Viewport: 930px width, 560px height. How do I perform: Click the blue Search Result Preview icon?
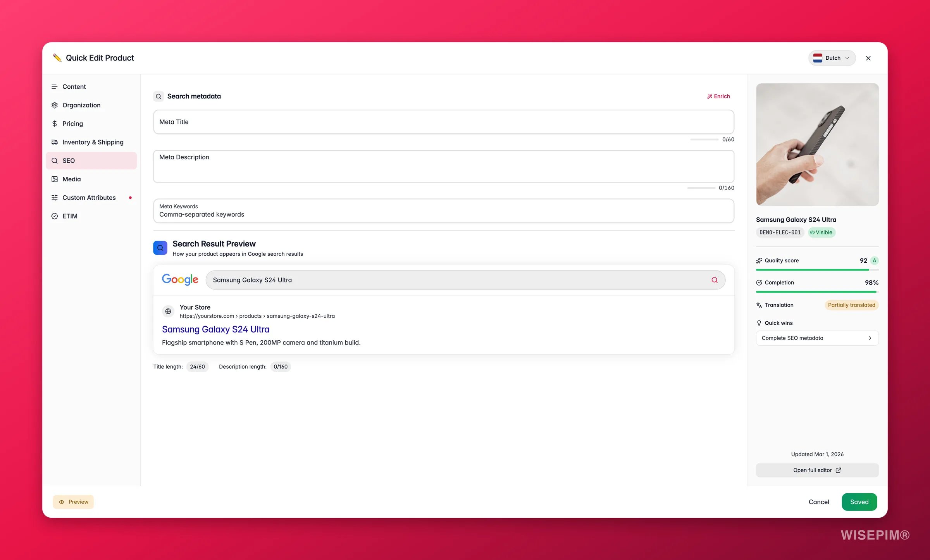[x=160, y=248]
